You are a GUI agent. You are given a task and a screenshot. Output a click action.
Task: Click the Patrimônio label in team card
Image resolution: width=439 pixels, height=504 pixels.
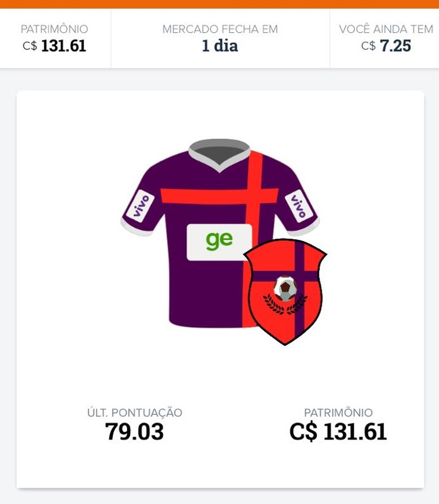point(338,413)
